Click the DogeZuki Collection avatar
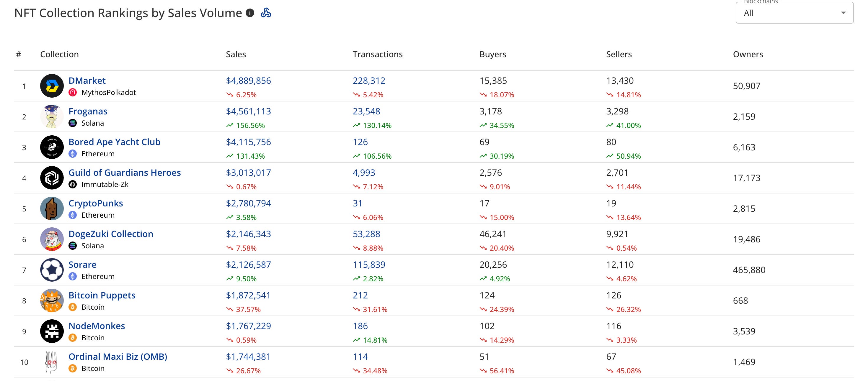Viewport: 868px width, 381px height. 52,239
